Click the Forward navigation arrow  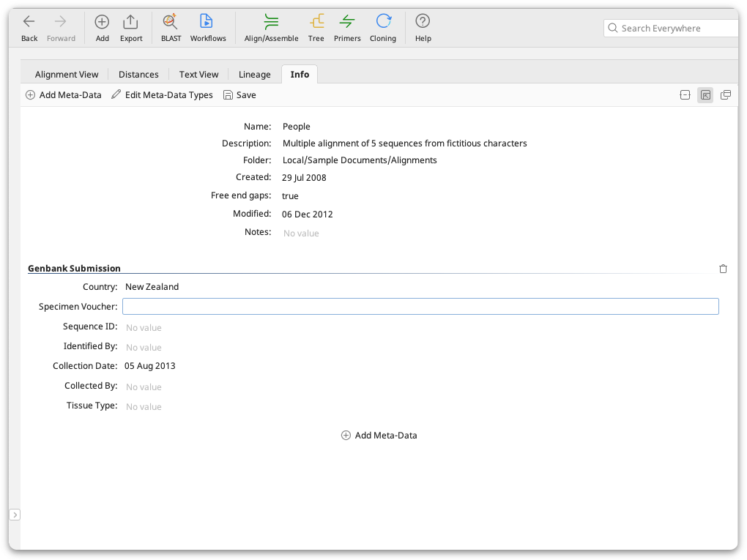[x=61, y=28]
